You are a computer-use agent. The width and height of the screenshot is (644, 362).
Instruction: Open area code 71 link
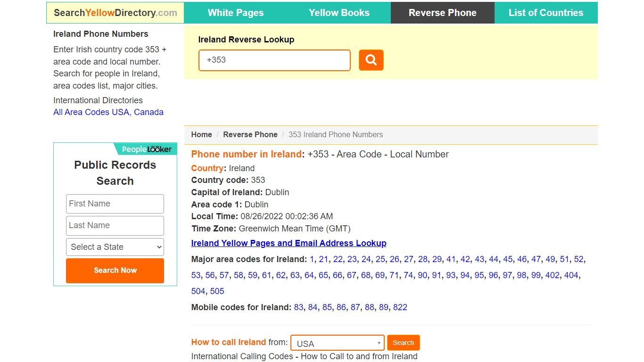point(394,275)
